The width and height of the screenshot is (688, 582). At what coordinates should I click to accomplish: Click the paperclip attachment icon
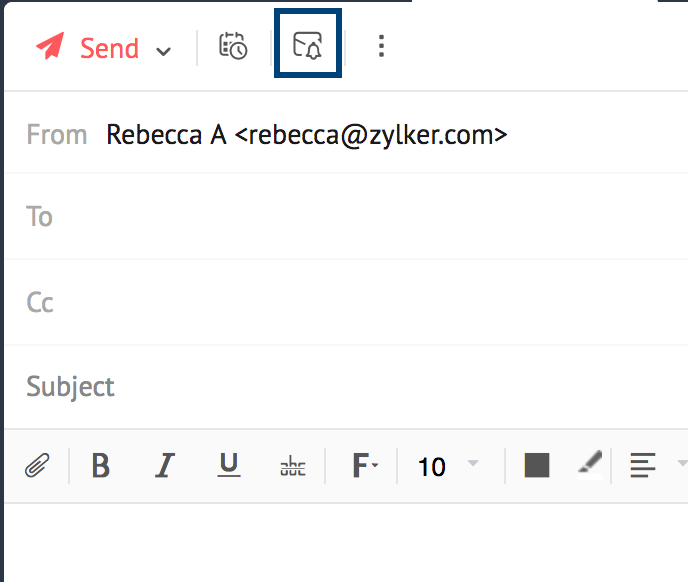pos(37,466)
